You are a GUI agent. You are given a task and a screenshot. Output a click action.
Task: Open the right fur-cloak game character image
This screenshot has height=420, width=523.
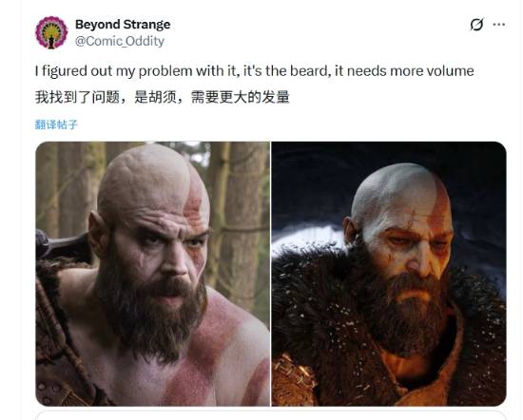coord(389,274)
